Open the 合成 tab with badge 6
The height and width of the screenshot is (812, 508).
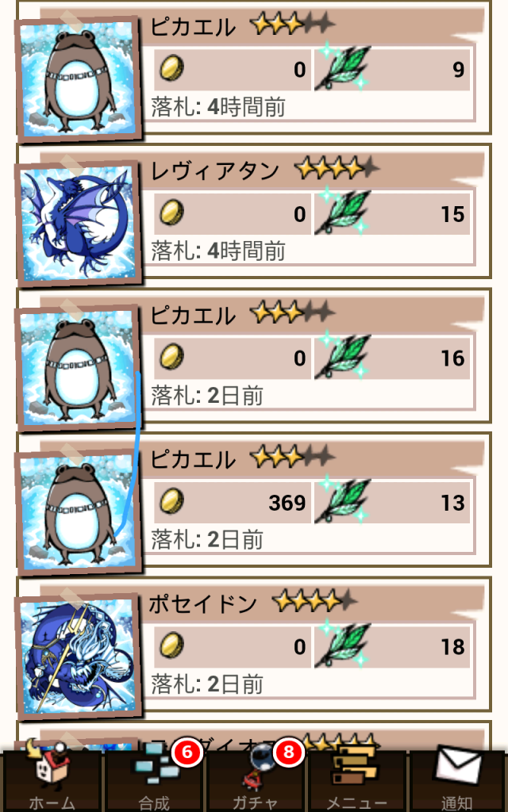point(154,781)
